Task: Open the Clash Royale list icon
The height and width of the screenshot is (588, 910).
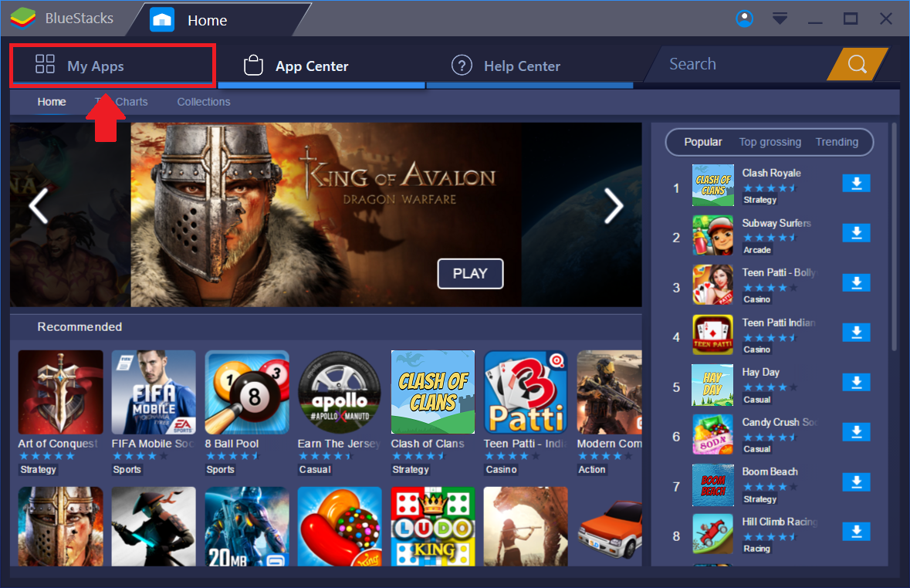Action: (x=712, y=185)
